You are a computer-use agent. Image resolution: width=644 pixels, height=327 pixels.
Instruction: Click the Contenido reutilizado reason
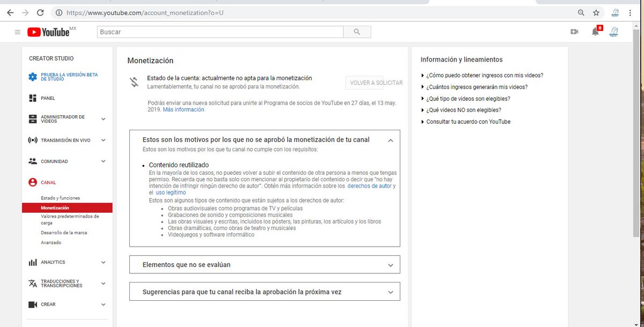[x=179, y=165]
